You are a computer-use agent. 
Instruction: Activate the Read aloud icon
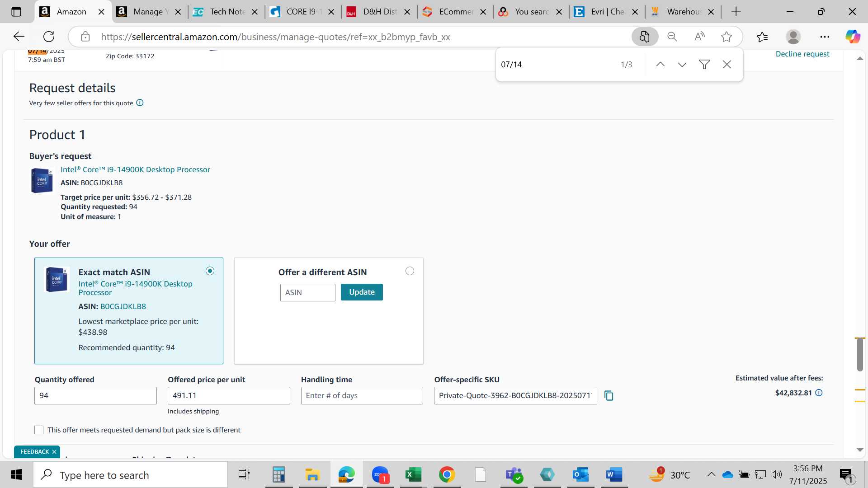click(x=699, y=37)
